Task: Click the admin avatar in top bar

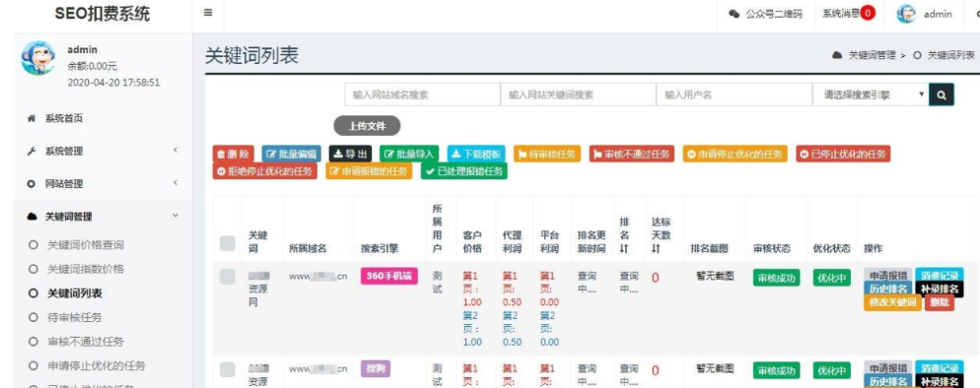Action: [x=906, y=14]
